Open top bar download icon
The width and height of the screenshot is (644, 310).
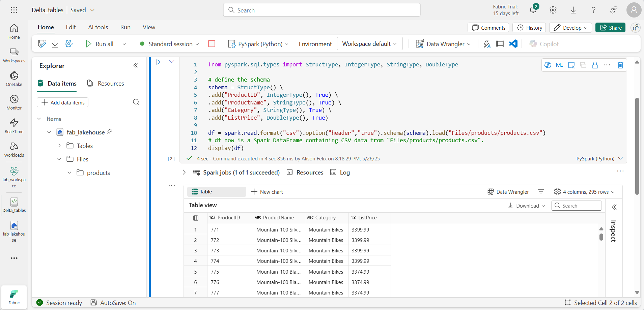click(x=573, y=10)
